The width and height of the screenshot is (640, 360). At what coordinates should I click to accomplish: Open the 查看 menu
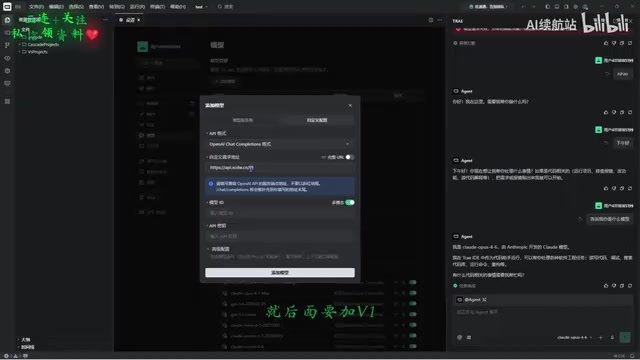(96, 7)
